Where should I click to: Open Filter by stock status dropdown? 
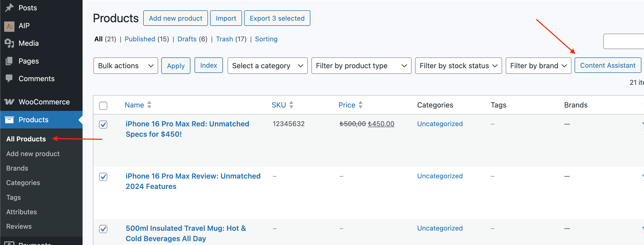458,66
